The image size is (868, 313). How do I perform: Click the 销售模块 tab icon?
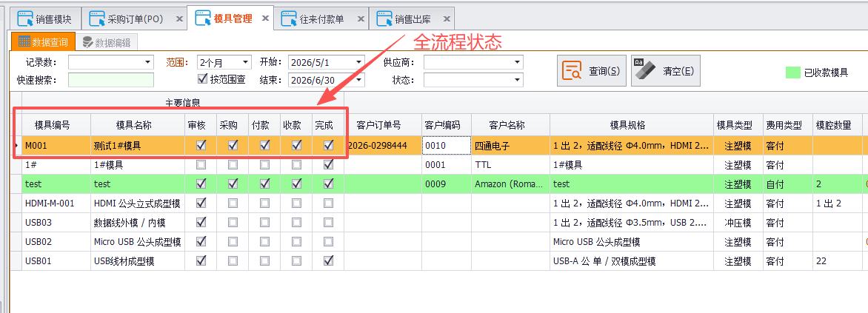pyautogui.click(x=25, y=18)
